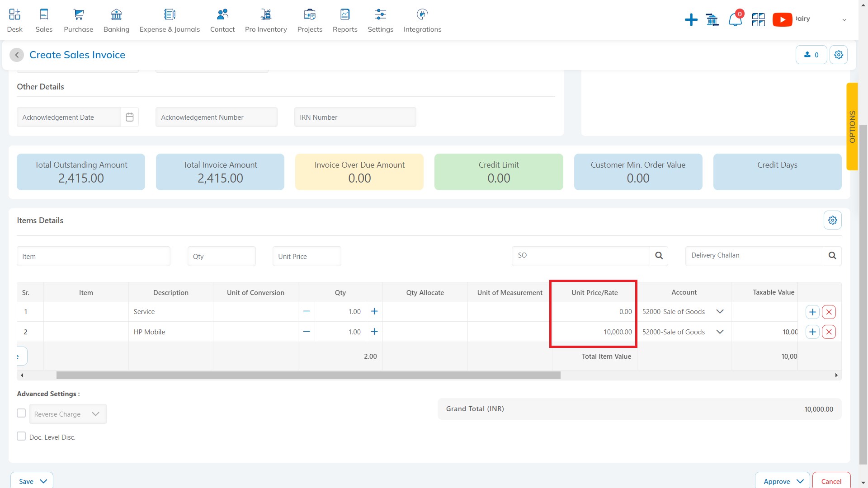Click the SO search magnifier icon
Viewport: 868px width, 488px height.
(660, 256)
